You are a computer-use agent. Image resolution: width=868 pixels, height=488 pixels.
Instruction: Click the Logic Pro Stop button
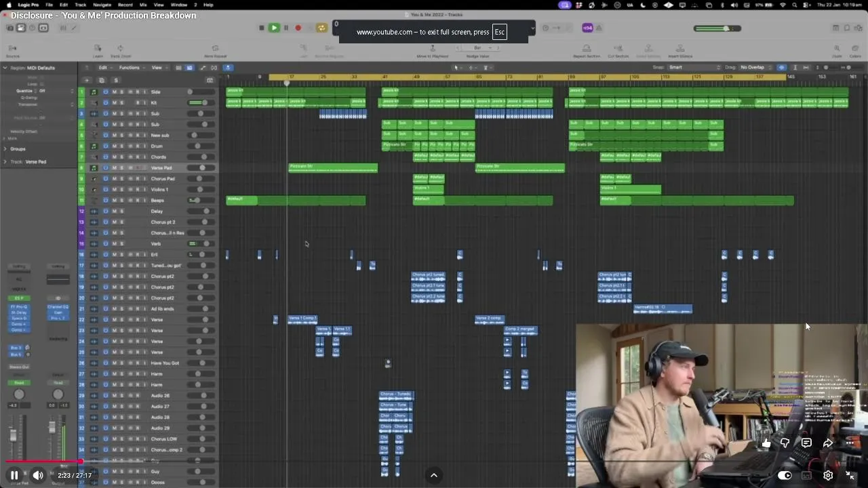[x=262, y=28]
